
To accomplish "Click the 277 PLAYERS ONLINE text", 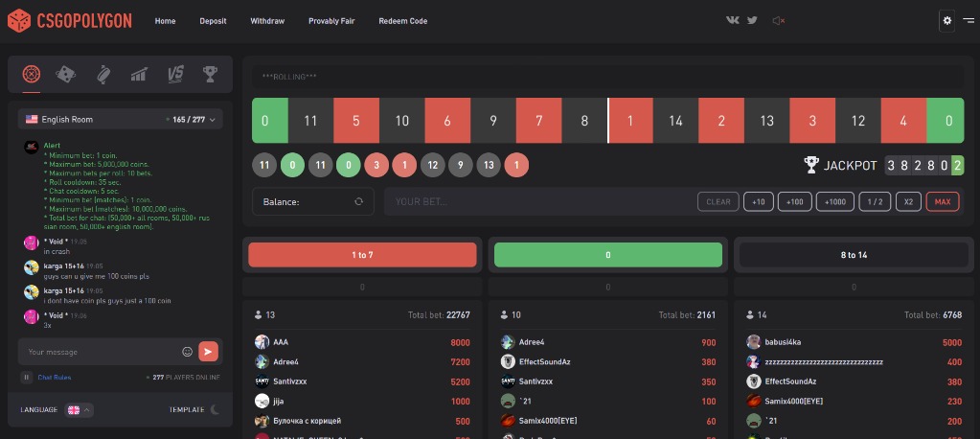I will 186,377.
